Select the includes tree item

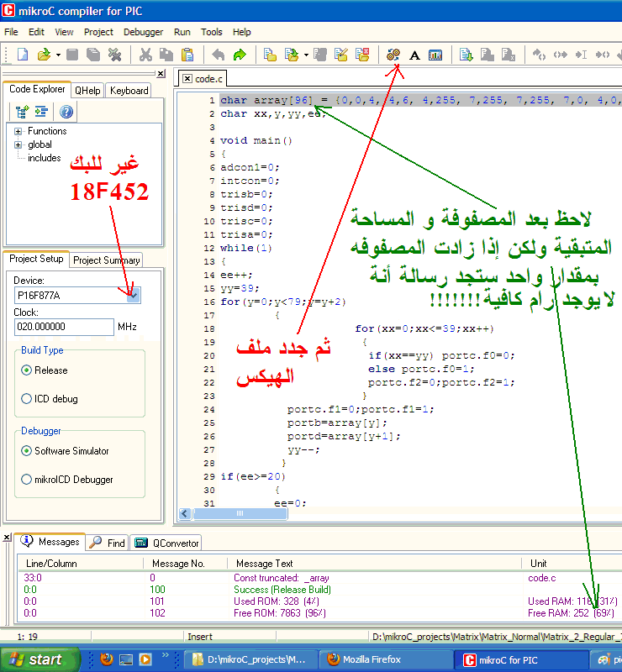[45, 158]
